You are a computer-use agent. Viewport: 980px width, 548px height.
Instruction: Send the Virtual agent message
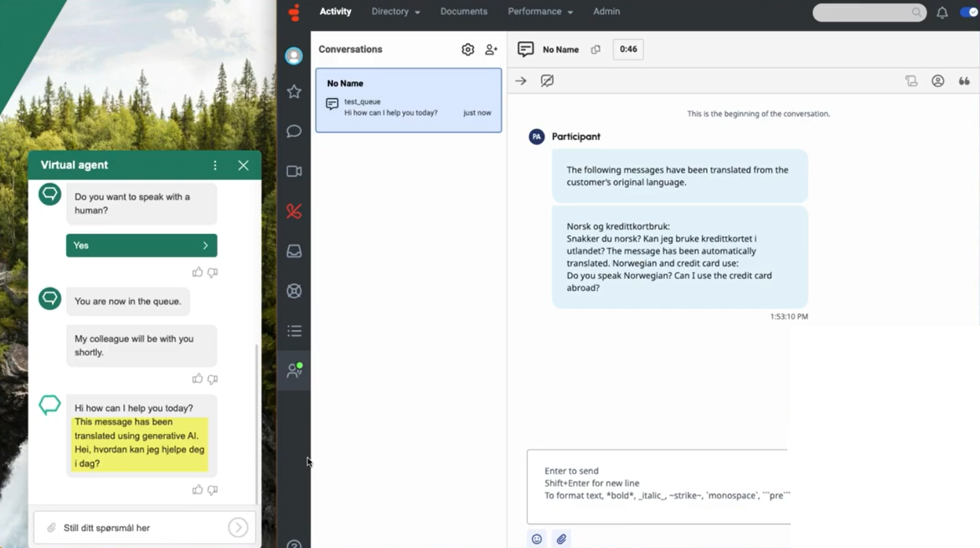click(238, 528)
